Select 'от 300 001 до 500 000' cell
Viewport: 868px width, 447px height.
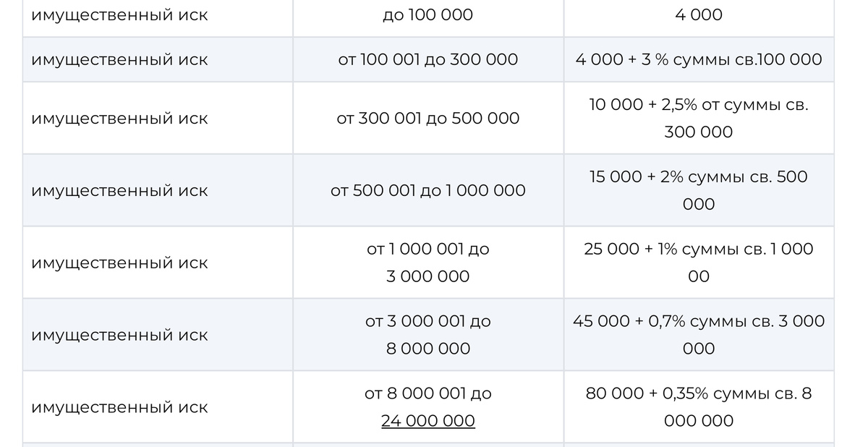point(428,118)
